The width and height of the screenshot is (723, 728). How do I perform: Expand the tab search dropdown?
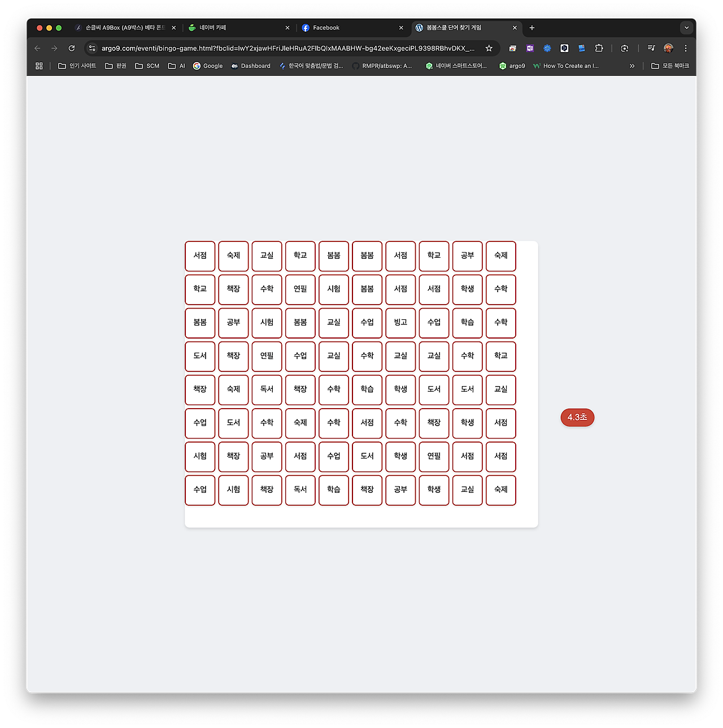686,28
